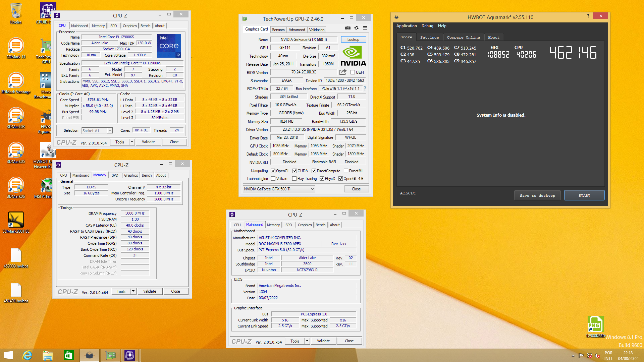Open the GeForce GTX 560 Ti selector dropdown
644x362 pixels.
point(279,189)
